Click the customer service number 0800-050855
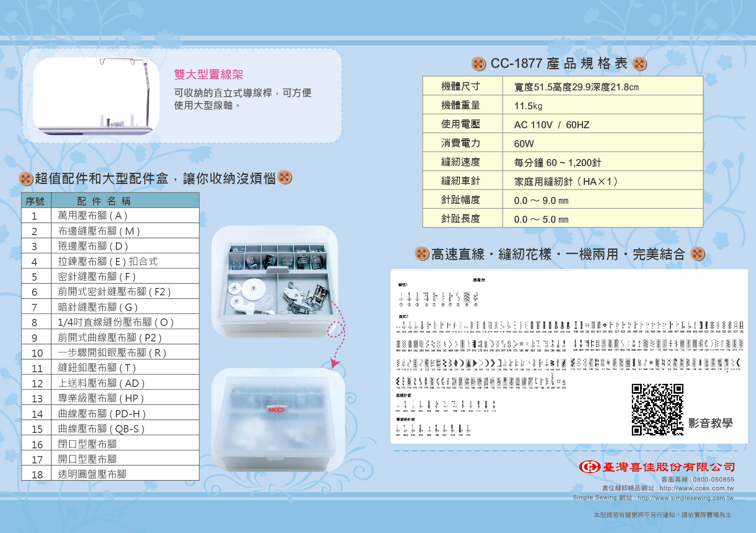756x533 pixels. (713, 479)
